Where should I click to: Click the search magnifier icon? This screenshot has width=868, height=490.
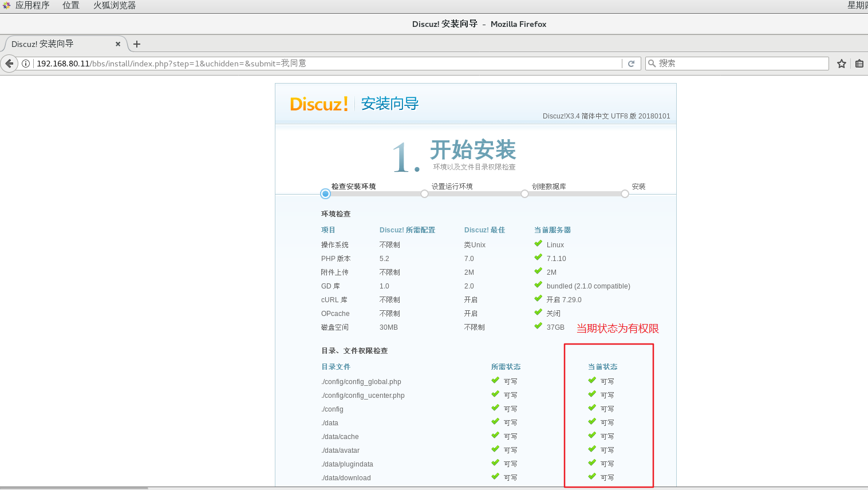click(652, 64)
